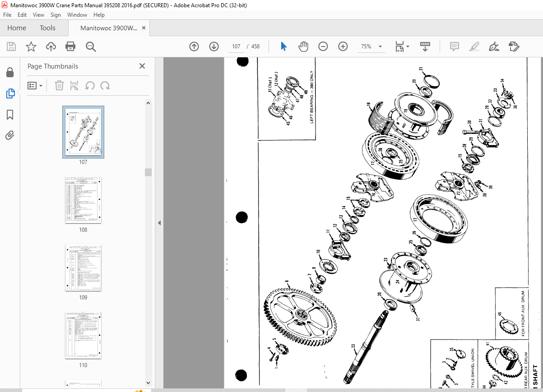Collapse the navigation pane with the arrow

point(159,223)
